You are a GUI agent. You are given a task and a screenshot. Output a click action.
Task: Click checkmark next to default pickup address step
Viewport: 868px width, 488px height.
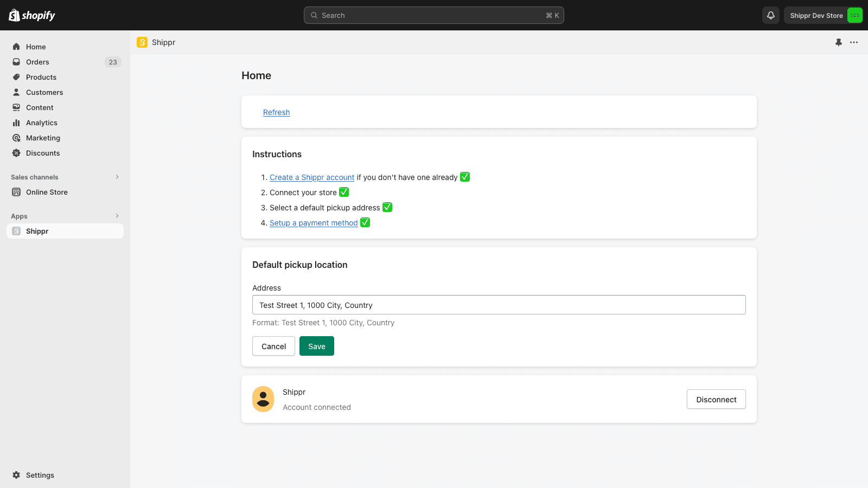pyautogui.click(x=387, y=208)
